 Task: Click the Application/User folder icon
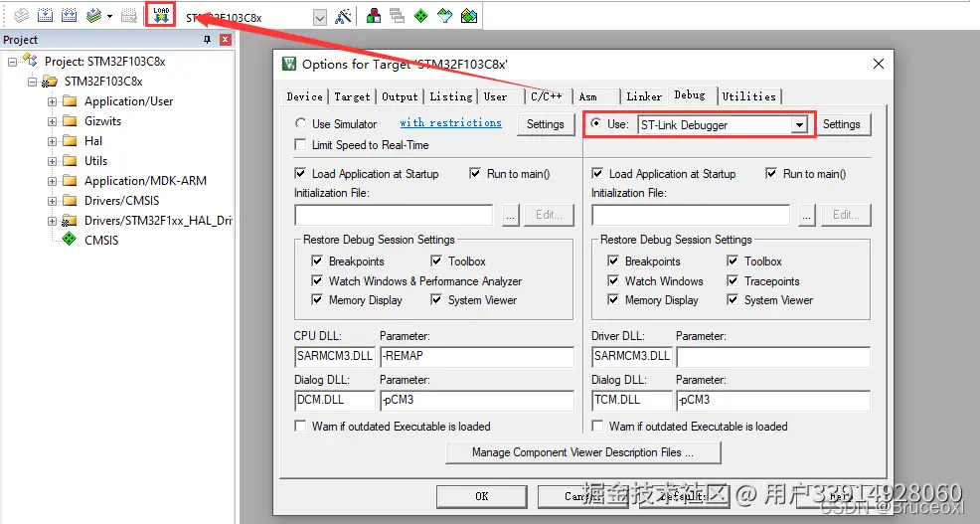point(70,100)
